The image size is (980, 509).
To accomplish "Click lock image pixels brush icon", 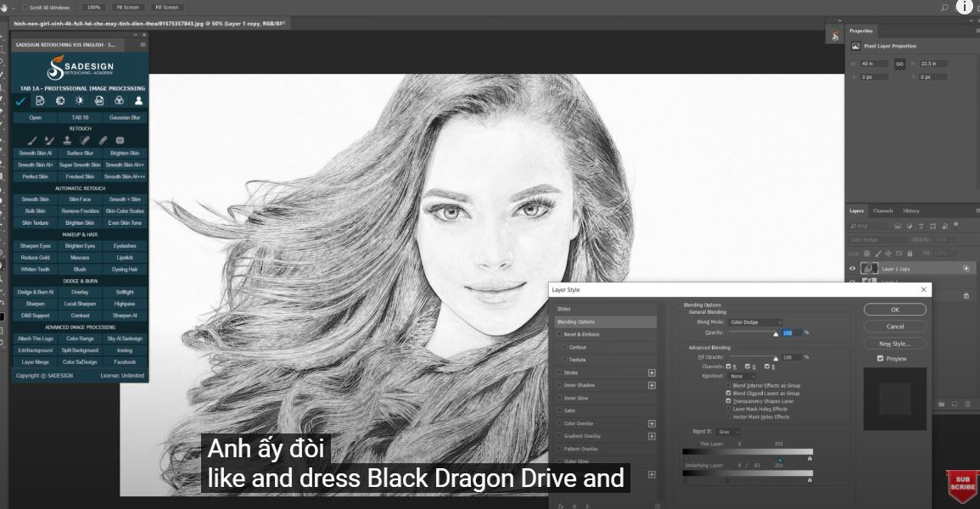I will point(878,254).
